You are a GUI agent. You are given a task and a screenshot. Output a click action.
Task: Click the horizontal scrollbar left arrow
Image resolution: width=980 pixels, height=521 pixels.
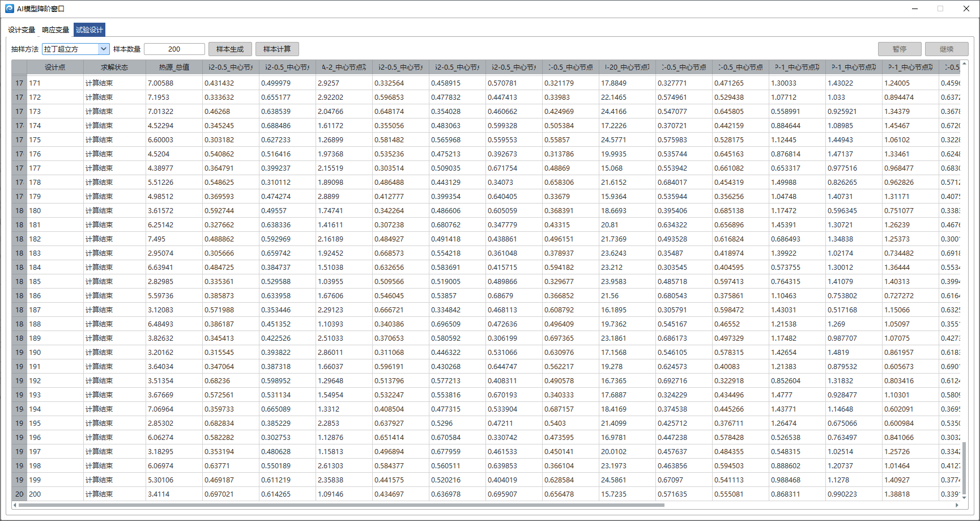[15, 505]
